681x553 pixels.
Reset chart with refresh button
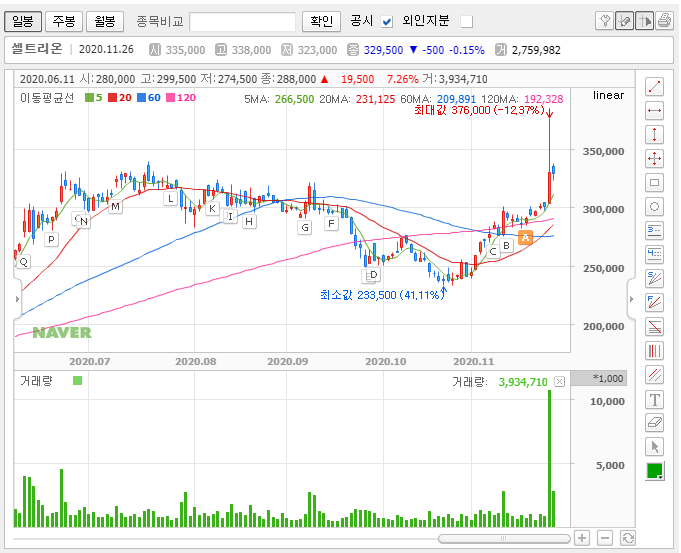point(628,538)
